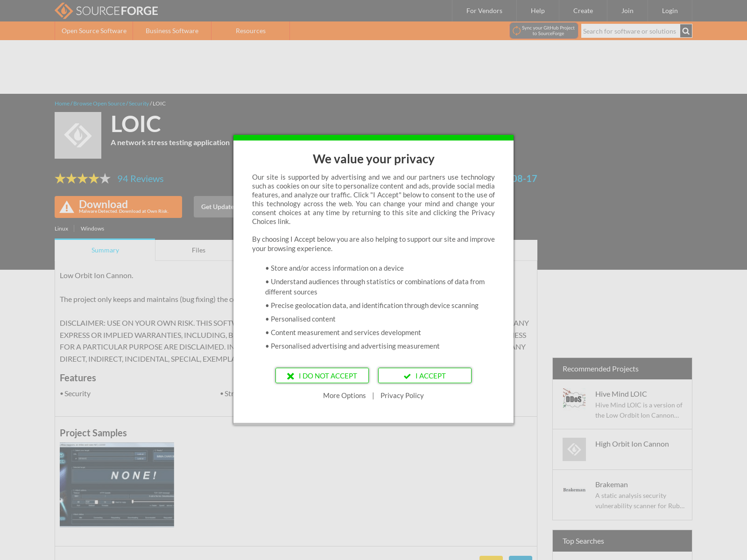Open Privacy Policy link
The image size is (747, 560).
point(402,396)
